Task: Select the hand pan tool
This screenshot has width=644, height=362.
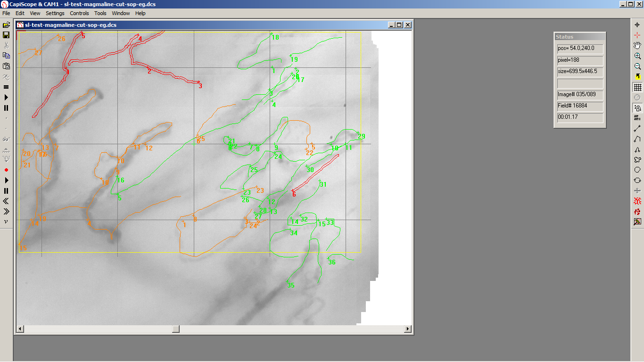Action: (637, 45)
